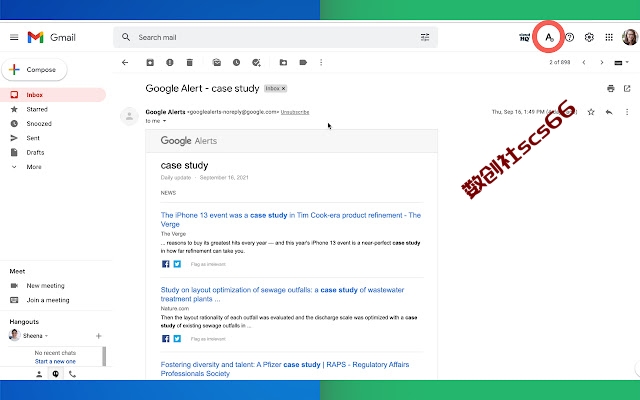Print the email conversation

point(611,89)
